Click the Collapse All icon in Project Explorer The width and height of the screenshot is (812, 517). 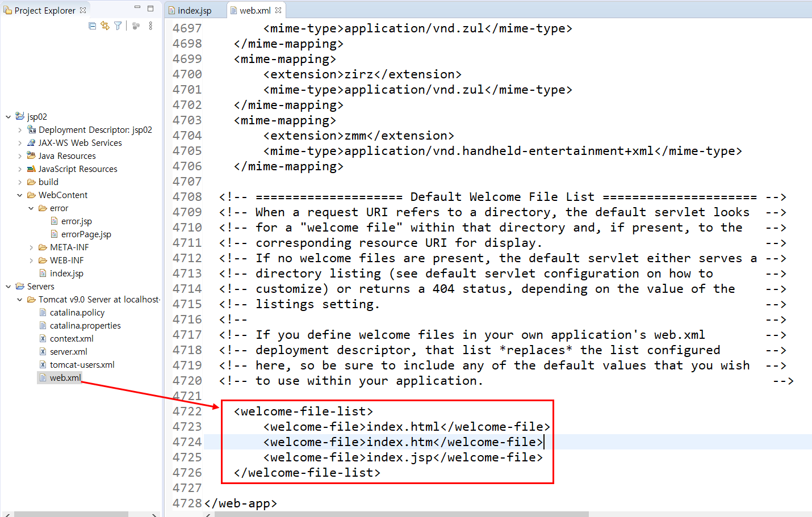click(93, 26)
